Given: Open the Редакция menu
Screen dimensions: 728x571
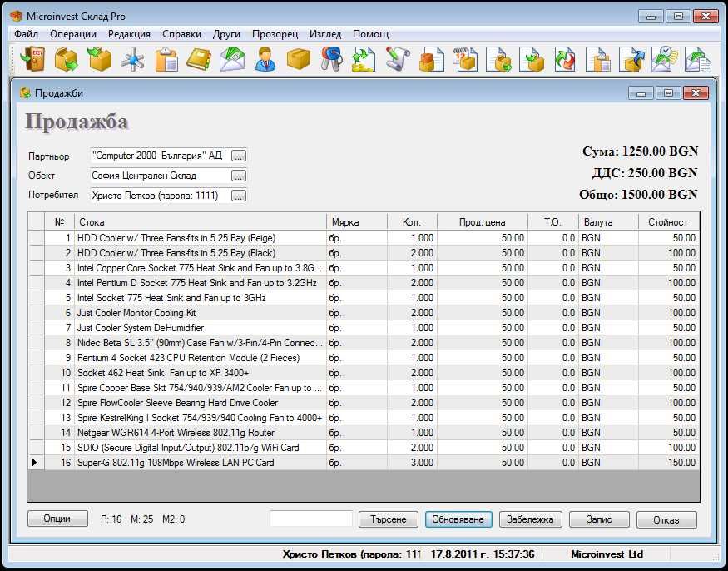Looking at the screenshot, I should pyautogui.click(x=129, y=34).
